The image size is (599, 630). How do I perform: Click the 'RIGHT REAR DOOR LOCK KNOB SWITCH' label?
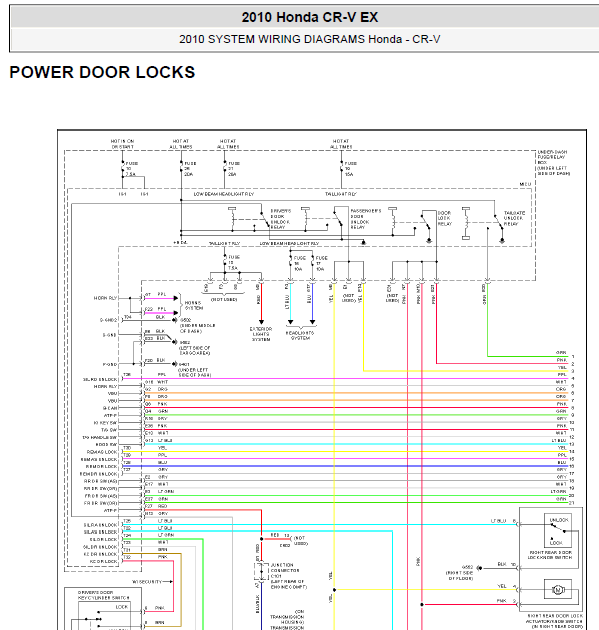(x=550, y=555)
